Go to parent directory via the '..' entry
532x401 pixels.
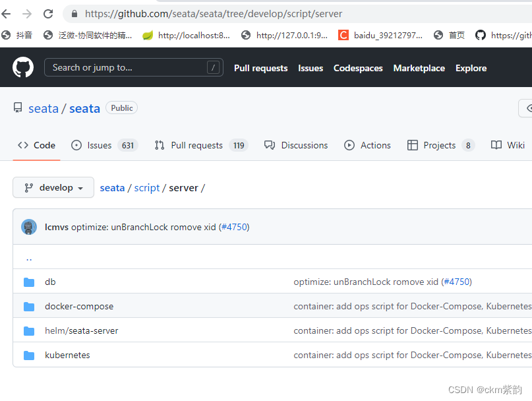(x=29, y=257)
